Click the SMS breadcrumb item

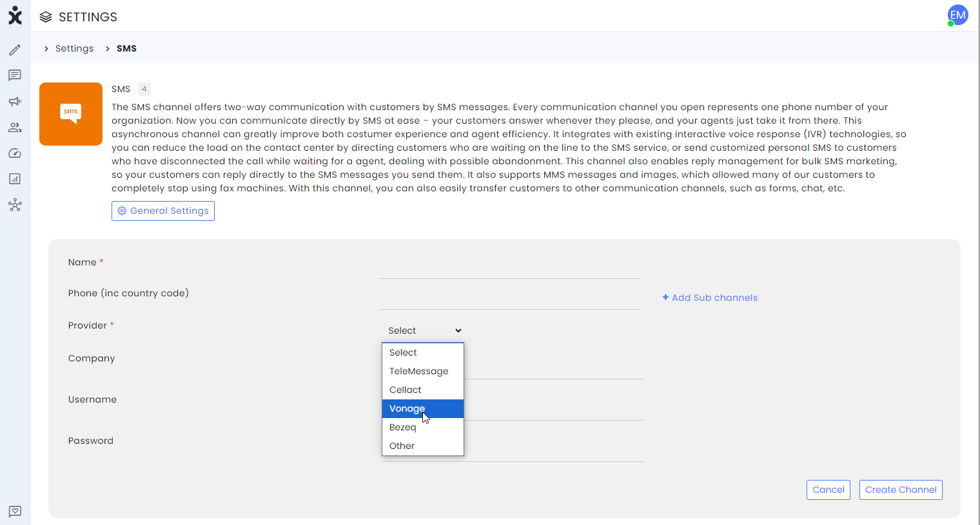click(126, 48)
